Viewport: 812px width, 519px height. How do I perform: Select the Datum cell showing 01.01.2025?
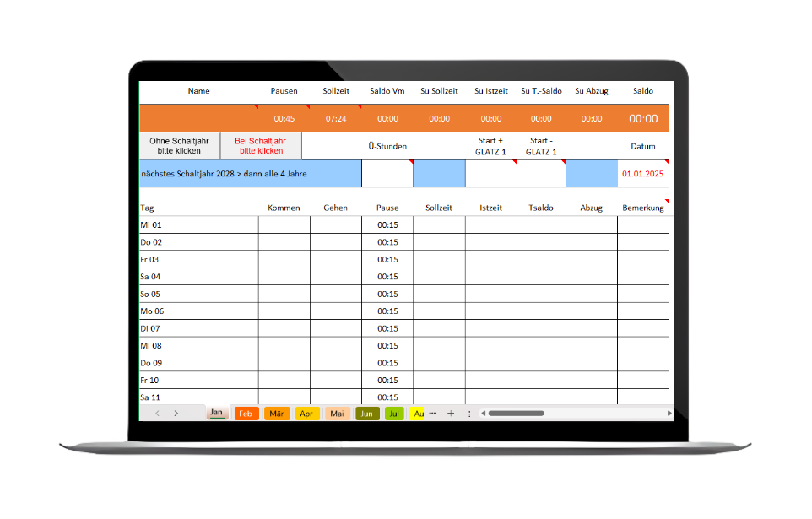tap(643, 174)
